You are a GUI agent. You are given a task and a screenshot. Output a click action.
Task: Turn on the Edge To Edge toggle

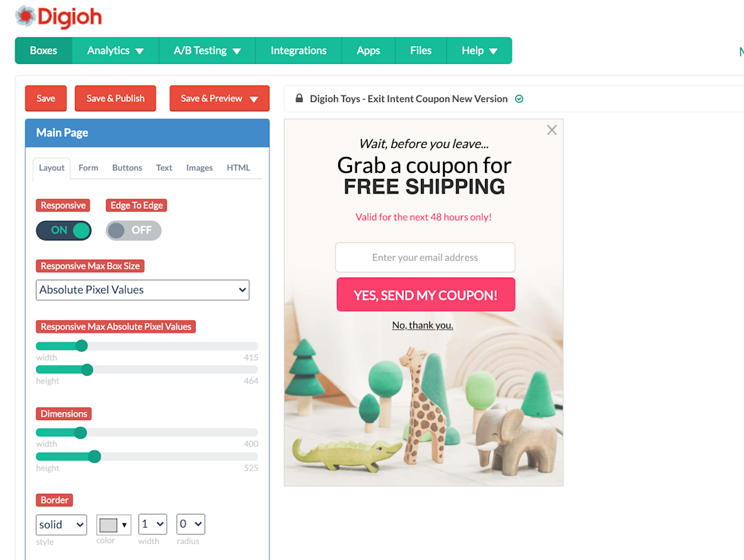point(134,231)
